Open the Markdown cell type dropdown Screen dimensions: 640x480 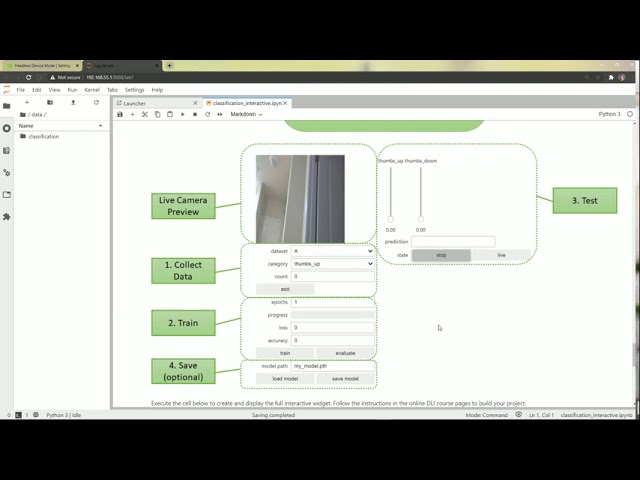[246, 114]
